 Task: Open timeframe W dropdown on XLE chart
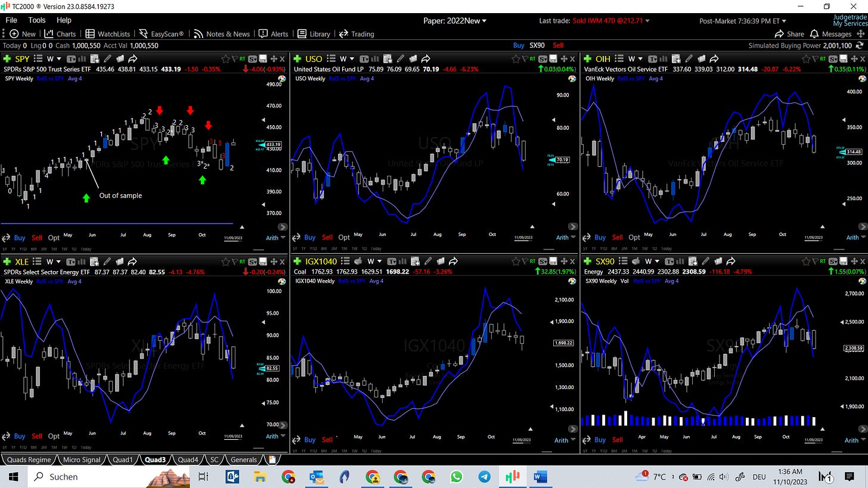pos(54,261)
